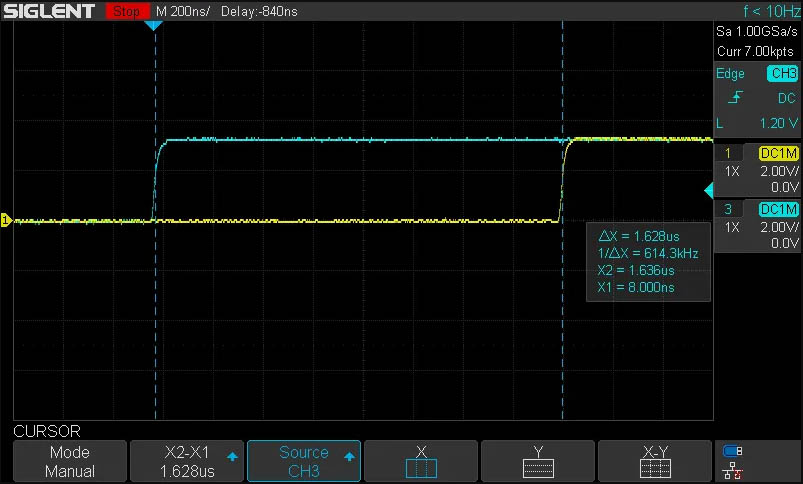803x484 pixels.
Task: Click the SIGLENT logo
Action: tap(49, 11)
